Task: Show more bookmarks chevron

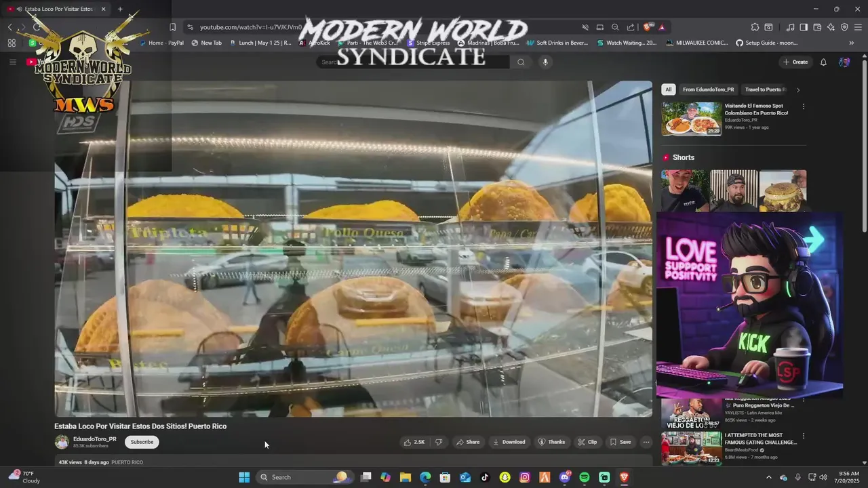Action: [x=852, y=43]
